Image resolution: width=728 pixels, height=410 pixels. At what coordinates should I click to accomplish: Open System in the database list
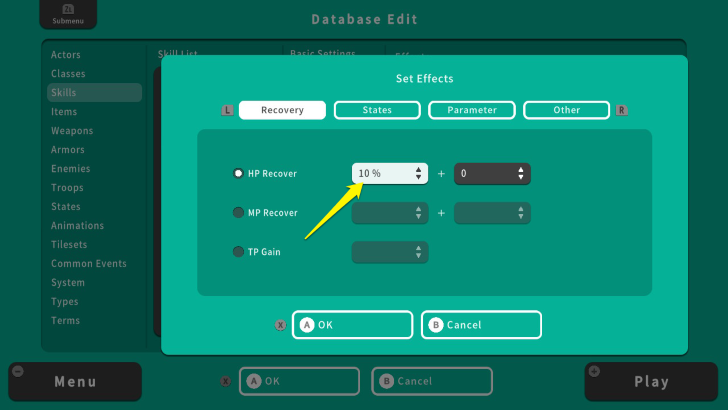tap(68, 283)
